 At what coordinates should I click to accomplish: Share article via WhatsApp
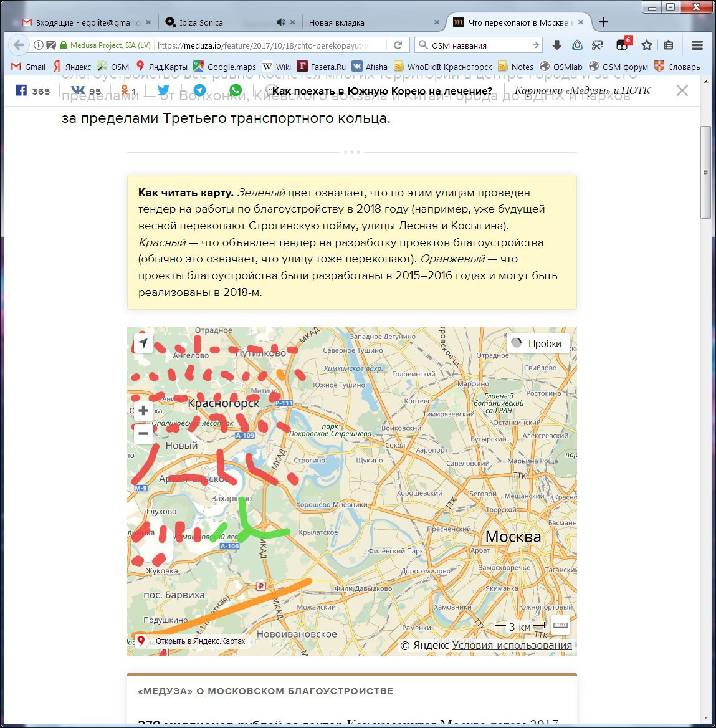pyautogui.click(x=236, y=90)
